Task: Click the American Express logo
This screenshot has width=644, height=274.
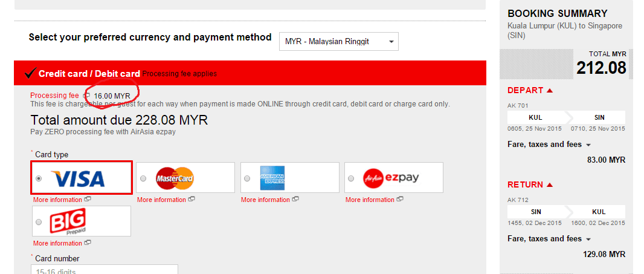Action: (272, 178)
